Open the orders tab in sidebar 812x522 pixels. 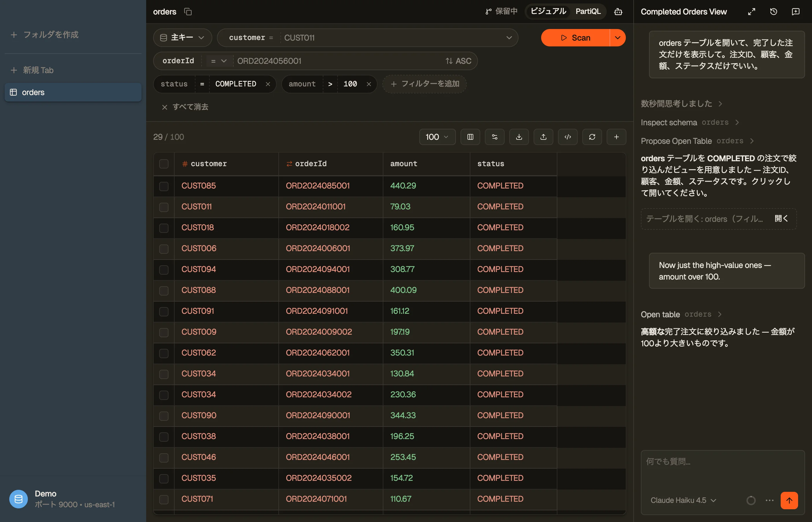coord(73,92)
